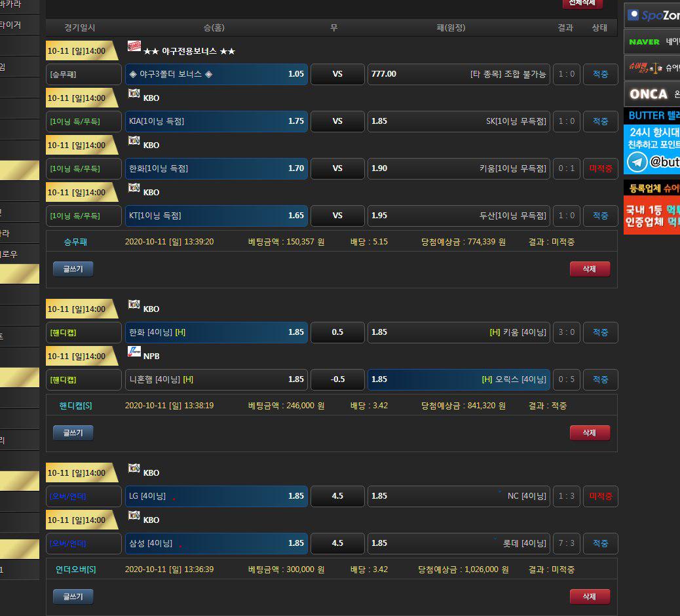The width and height of the screenshot is (680, 616).
Task: Click the NPB league logo icon
Action: point(134,351)
